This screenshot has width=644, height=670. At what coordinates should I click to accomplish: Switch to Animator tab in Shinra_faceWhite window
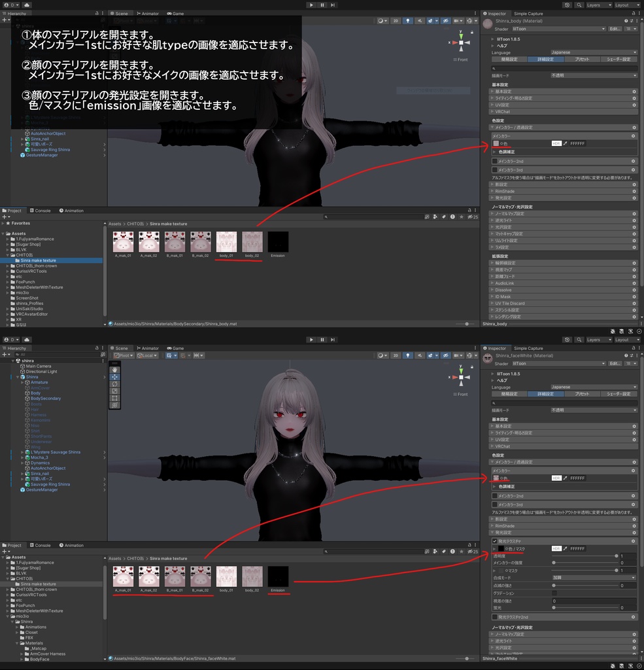point(148,348)
